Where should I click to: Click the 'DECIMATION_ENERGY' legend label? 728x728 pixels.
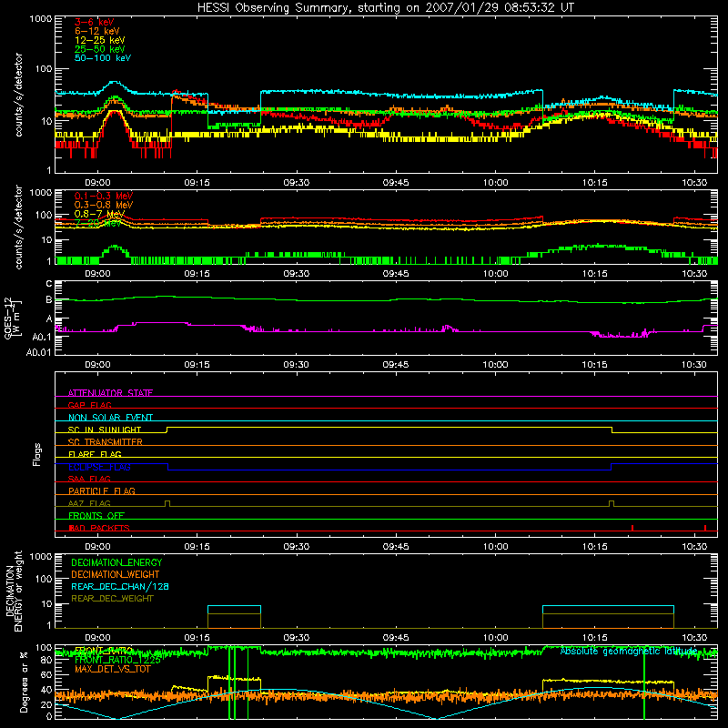tap(116, 562)
